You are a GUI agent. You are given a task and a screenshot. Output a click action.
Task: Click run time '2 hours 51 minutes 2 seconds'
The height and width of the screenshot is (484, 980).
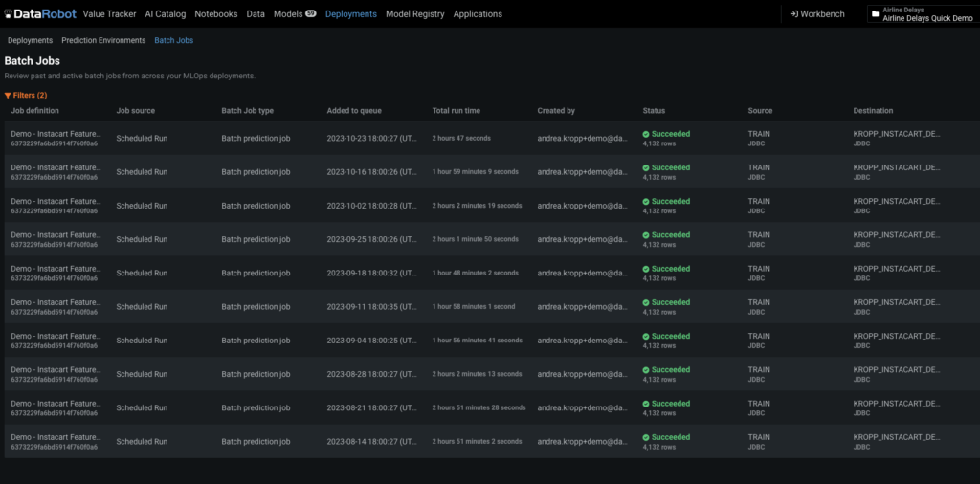[x=477, y=442]
